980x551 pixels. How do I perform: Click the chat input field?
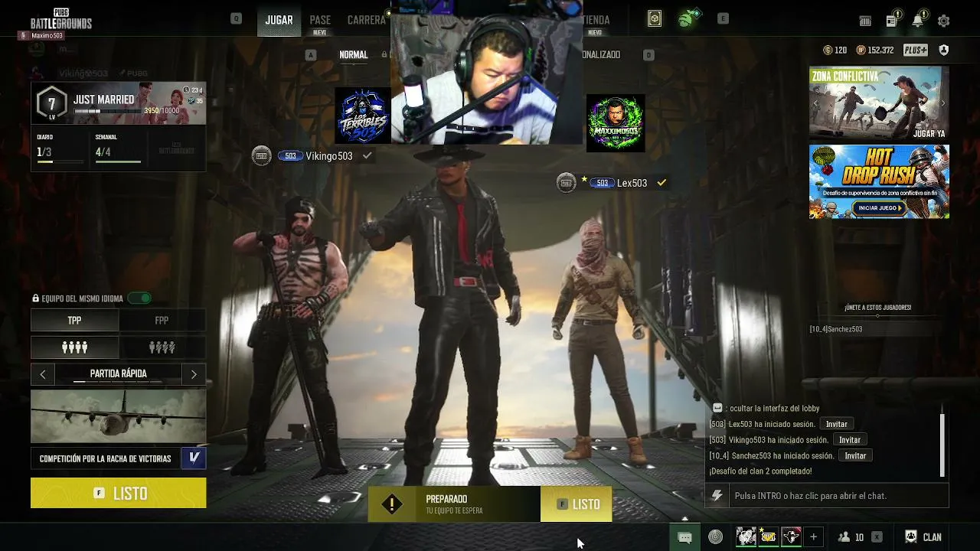coord(838,496)
